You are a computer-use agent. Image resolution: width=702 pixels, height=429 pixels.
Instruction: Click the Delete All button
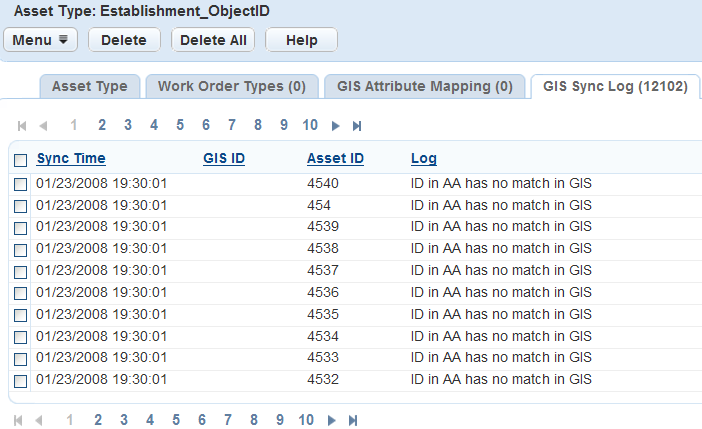[x=213, y=40]
